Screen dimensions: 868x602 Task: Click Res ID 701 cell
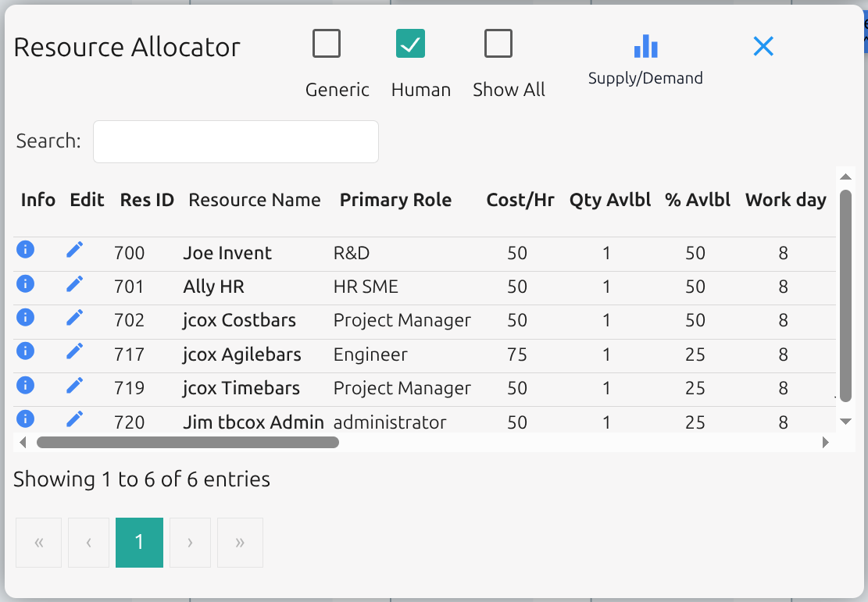click(x=129, y=287)
